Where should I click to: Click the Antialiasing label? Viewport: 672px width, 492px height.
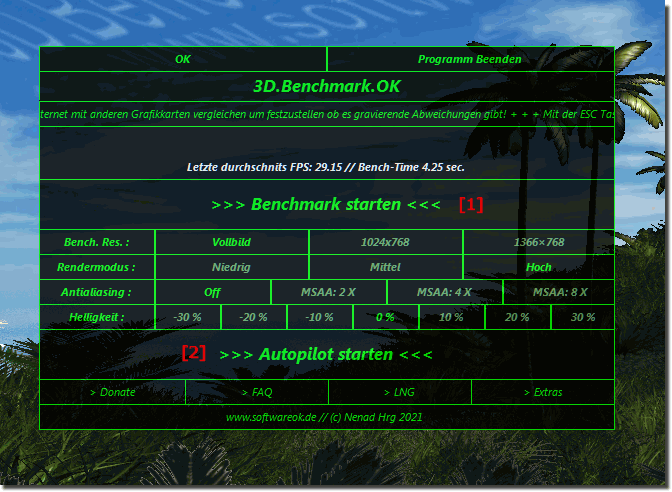(x=96, y=292)
